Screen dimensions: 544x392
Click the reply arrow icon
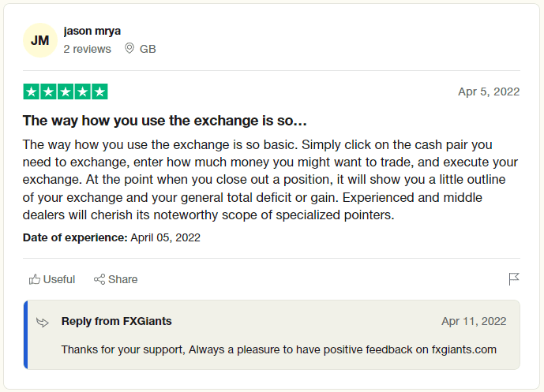point(43,323)
